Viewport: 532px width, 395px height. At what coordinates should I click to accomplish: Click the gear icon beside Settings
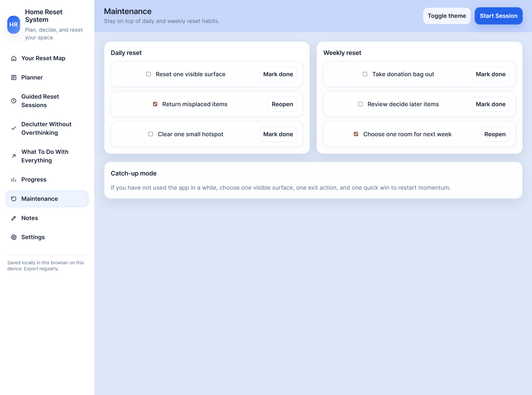(x=14, y=237)
